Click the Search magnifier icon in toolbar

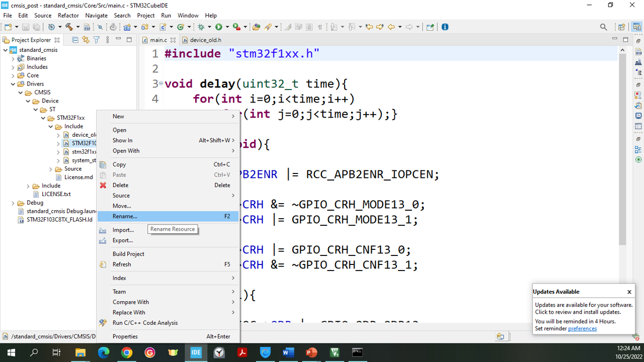tap(603, 27)
